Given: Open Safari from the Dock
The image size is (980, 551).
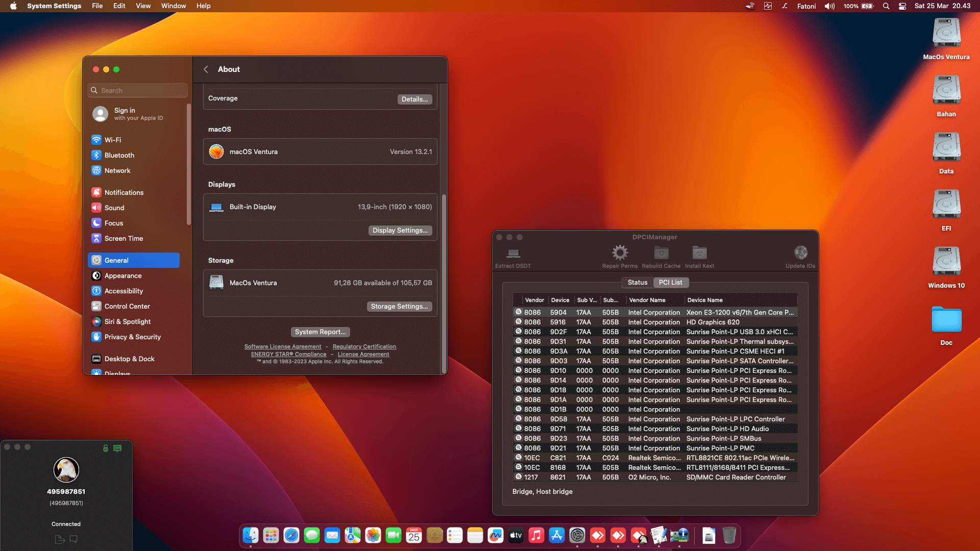Looking at the screenshot, I should point(291,535).
